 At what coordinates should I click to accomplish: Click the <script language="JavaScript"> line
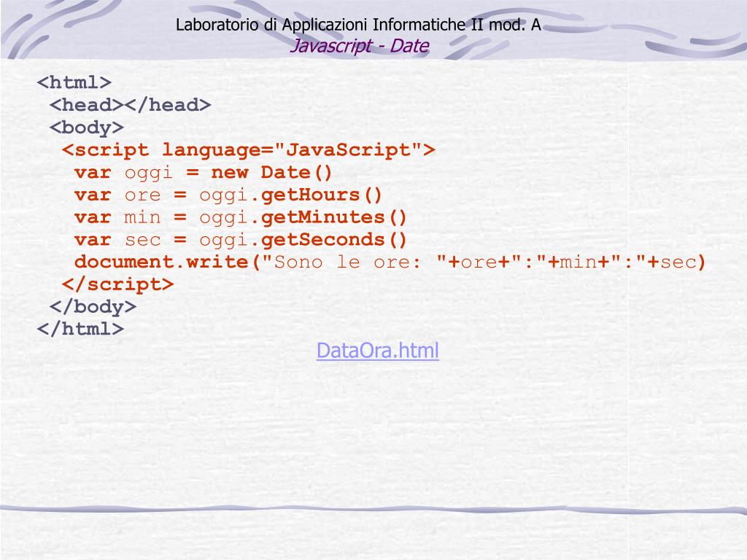point(248,150)
